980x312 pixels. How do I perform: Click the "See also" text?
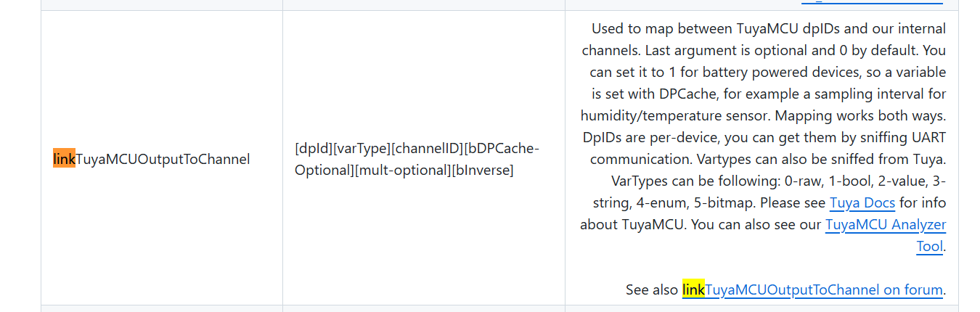coord(652,290)
